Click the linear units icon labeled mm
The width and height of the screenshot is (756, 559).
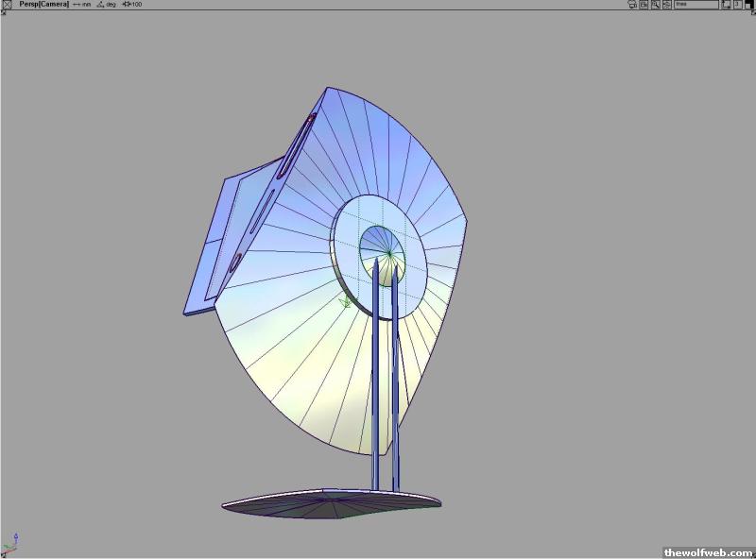pyautogui.click(x=81, y=5)
